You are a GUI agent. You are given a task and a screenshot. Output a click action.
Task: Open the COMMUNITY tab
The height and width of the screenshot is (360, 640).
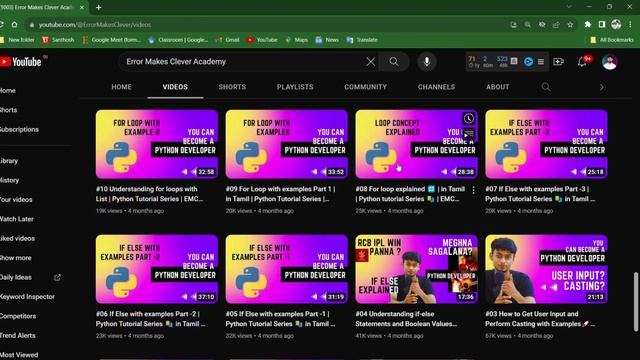coord(365,87)
